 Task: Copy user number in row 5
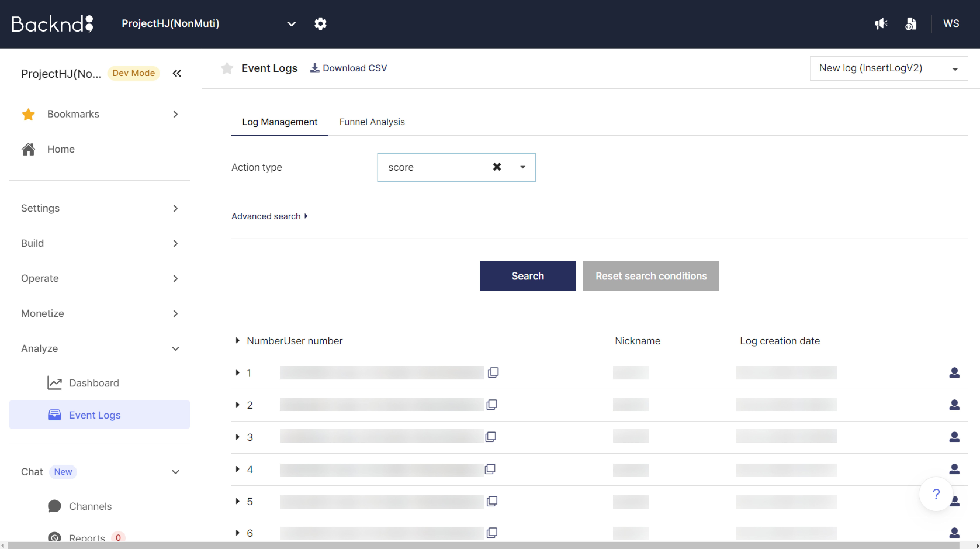492,501
